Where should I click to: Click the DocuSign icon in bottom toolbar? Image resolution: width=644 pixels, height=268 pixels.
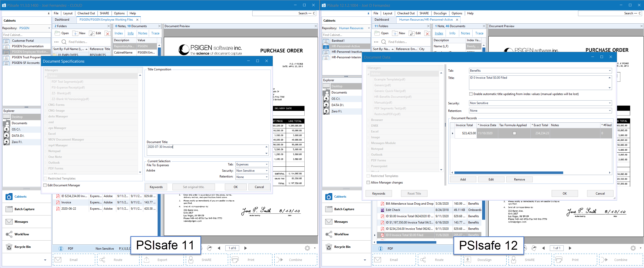468,260
